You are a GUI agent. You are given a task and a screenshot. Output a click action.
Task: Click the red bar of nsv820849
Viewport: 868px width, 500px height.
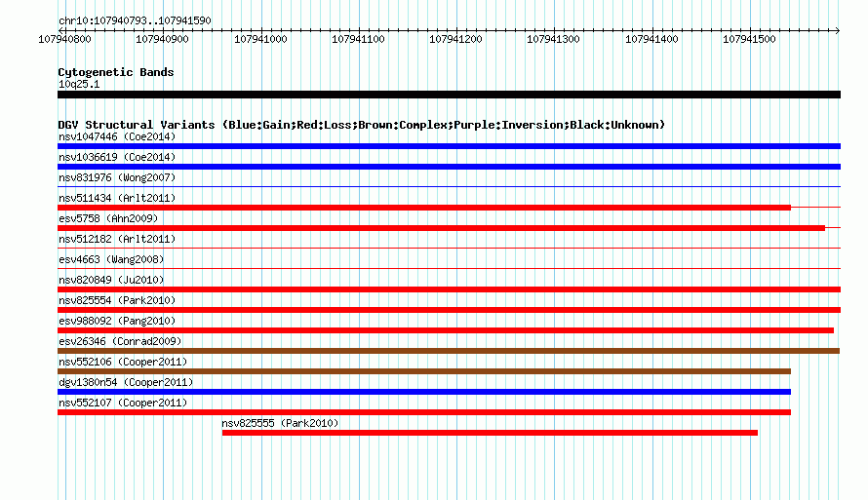[x=449, y=289]
